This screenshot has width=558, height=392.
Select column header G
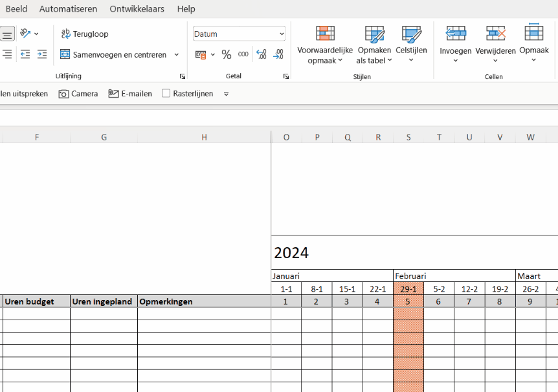(x=104, y=137)
